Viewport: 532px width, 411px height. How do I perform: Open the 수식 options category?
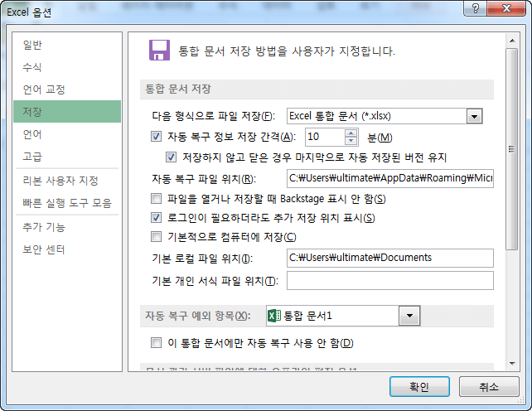pos(67,67)
